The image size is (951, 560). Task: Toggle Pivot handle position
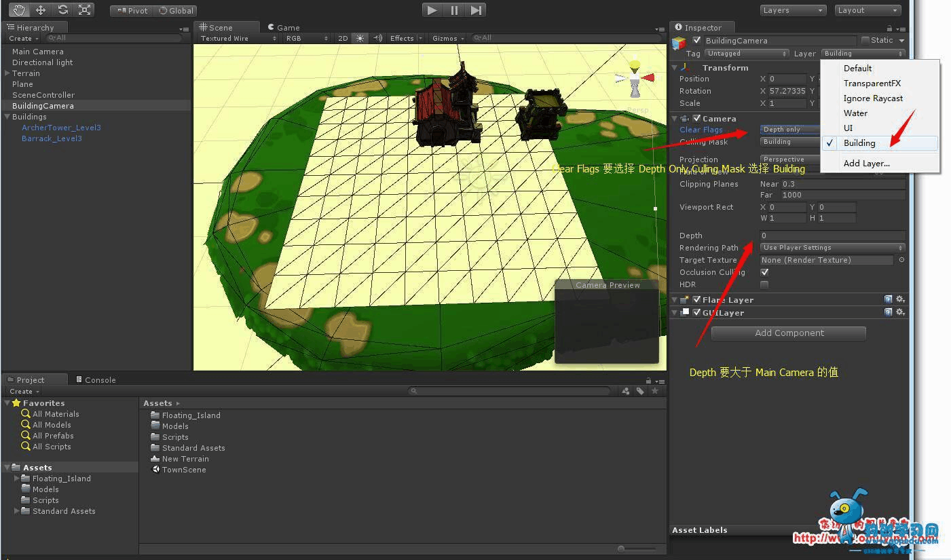132,11
